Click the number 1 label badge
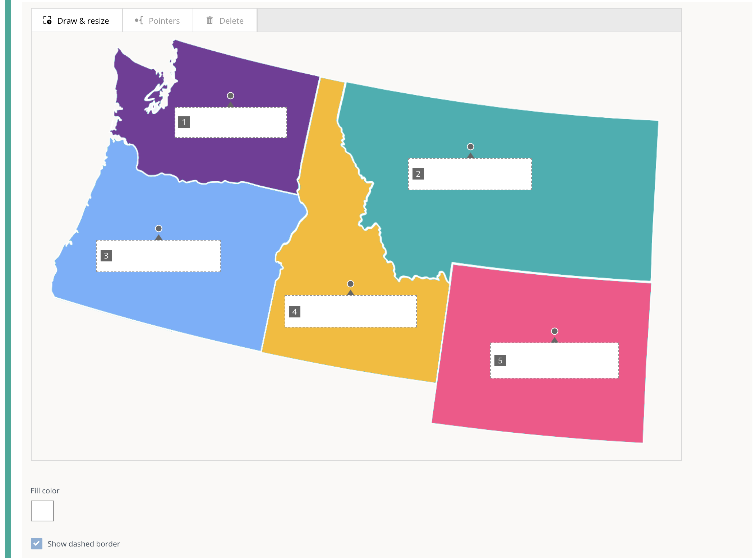 [x=184, y=122]
